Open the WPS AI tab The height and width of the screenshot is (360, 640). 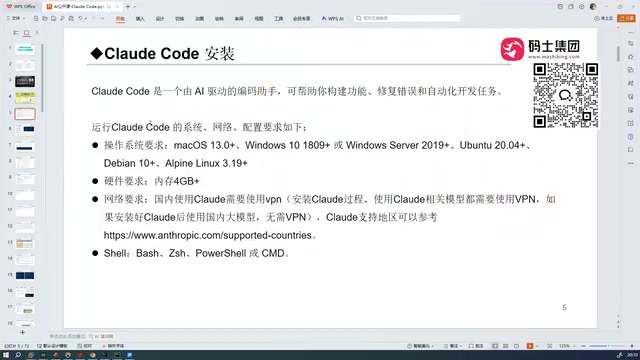click(x=333, y=19)
